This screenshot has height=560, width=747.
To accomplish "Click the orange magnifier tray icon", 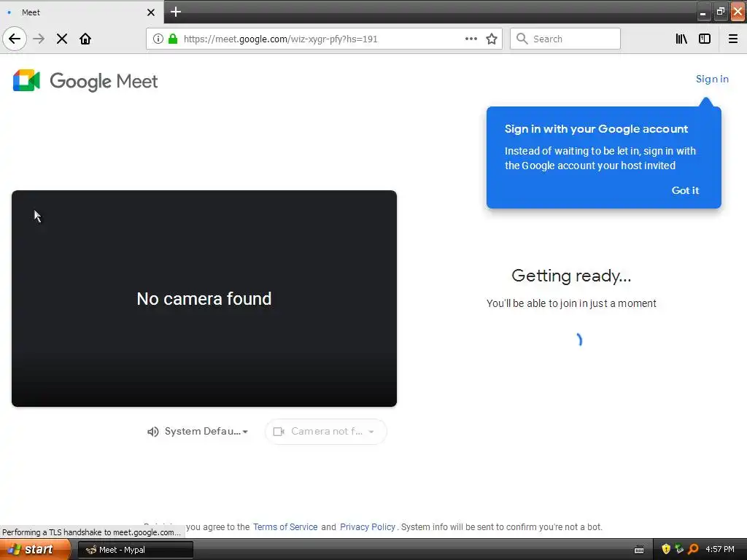I will click(693, 550).
